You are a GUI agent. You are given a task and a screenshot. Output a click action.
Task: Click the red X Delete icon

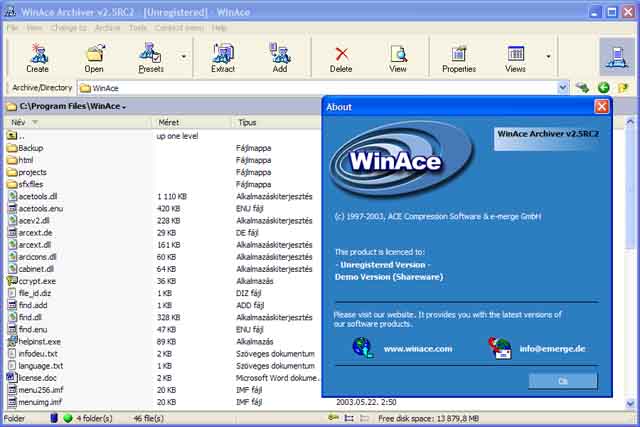342,54
